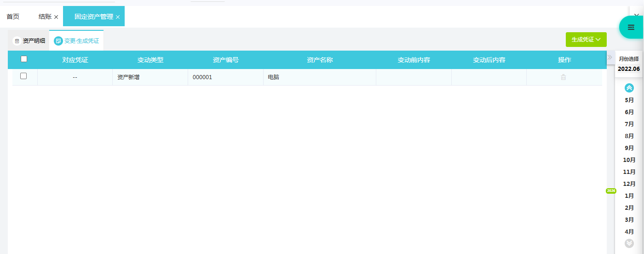The height and width of the screenshot is (254, 644).
Task: Close the 结账 tab with its X
Action: (x=56, y=17)
